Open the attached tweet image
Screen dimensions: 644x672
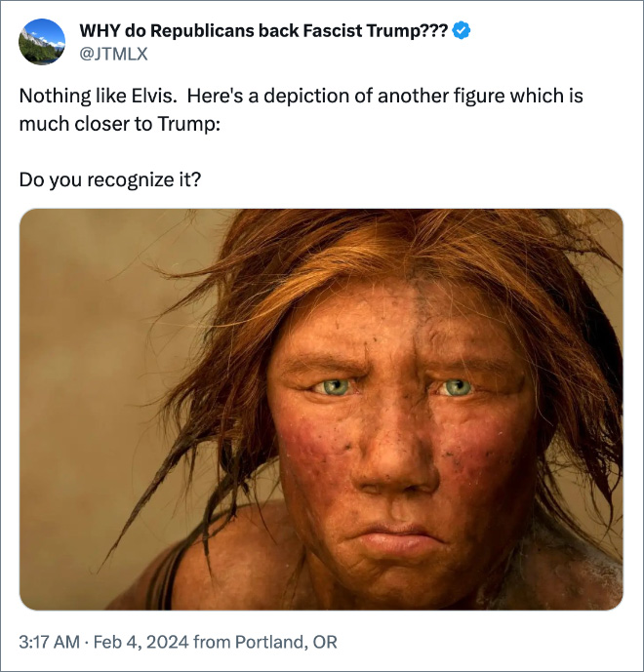(321, 410)
